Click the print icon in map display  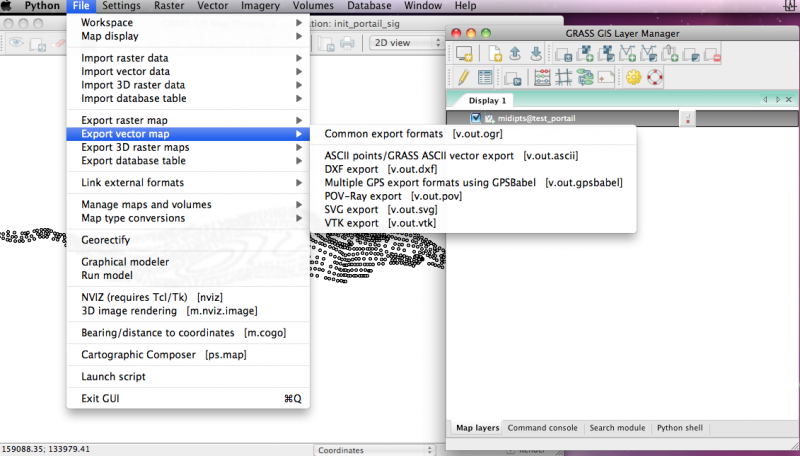pyautogui.click(x=347, y=43)
